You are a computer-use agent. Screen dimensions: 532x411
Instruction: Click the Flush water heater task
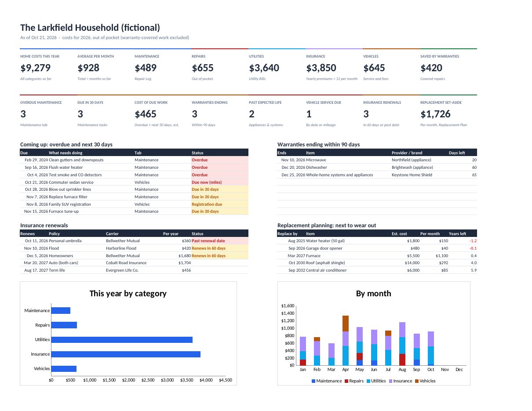tap(66, 167)
